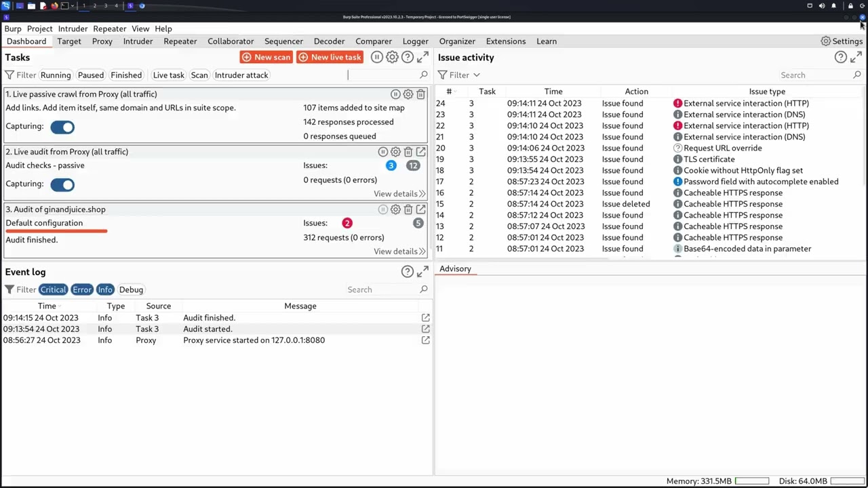Image resolution: width=868 pixels, height=488 pixels.
Task: Open the Project menu
Action: click(x=39, y=28)
